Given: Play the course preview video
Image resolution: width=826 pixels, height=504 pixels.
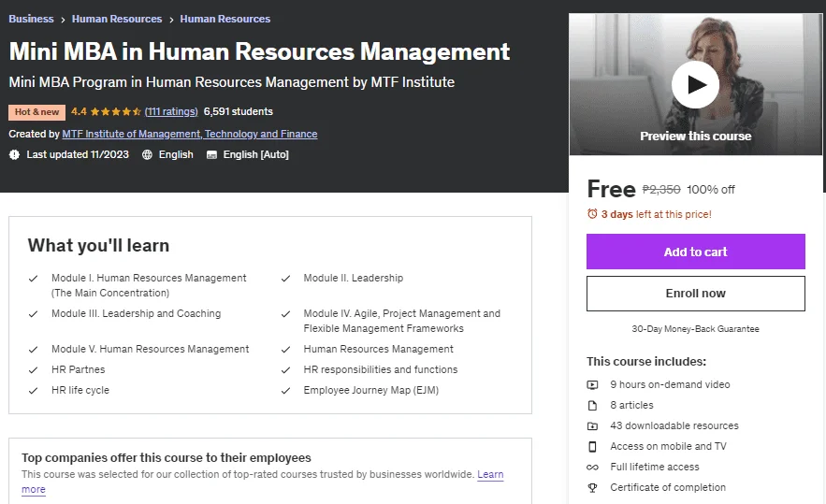Looking at the screenshot, I should (695, 84).
